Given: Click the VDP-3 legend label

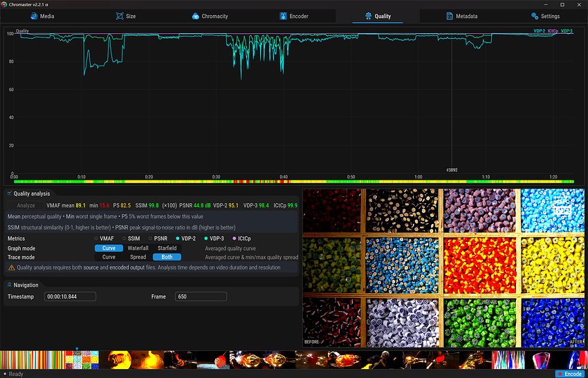Looking at the screenshot, I should coord(567,31).
